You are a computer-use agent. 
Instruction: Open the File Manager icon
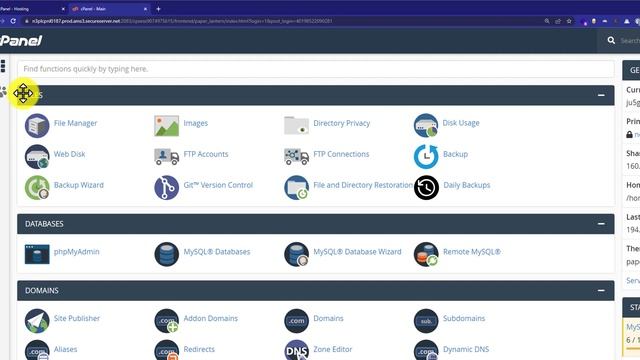(37, 125)
